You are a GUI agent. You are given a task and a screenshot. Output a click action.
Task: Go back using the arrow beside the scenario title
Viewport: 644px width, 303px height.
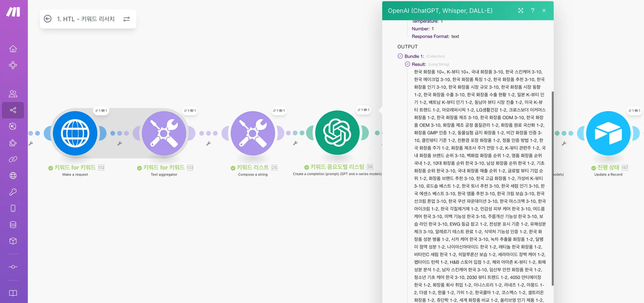tap(47, 19)
